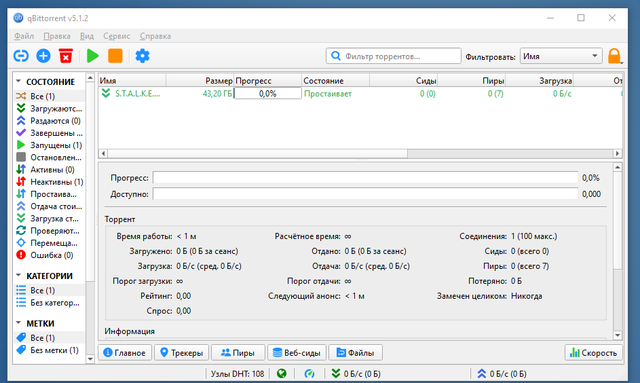Click the red delete torrent icon
The width and height of the screenshot is (640, 383).
(66, 56)
